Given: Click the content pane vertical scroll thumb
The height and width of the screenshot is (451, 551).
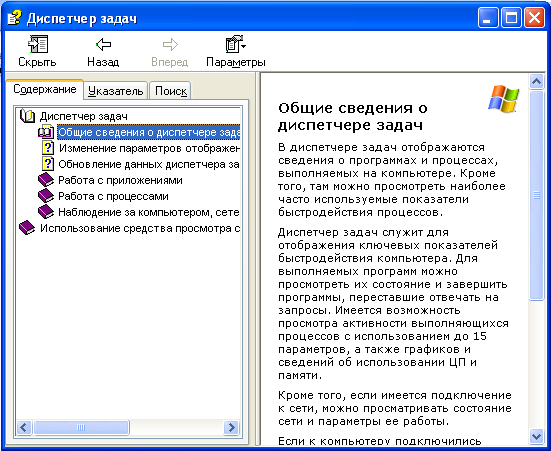Looking at the screenshot, I should tap(536, 195).
